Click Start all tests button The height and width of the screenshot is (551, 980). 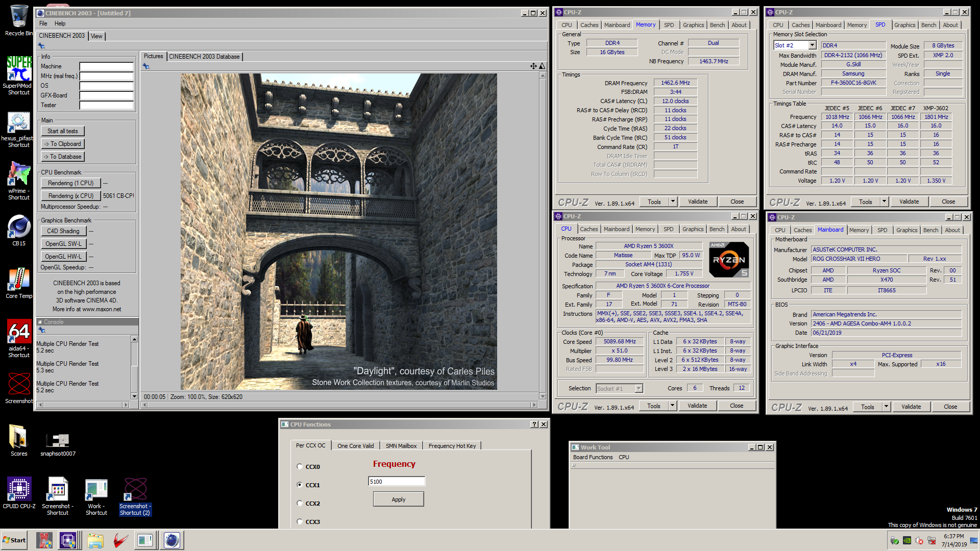pos(63,131)
